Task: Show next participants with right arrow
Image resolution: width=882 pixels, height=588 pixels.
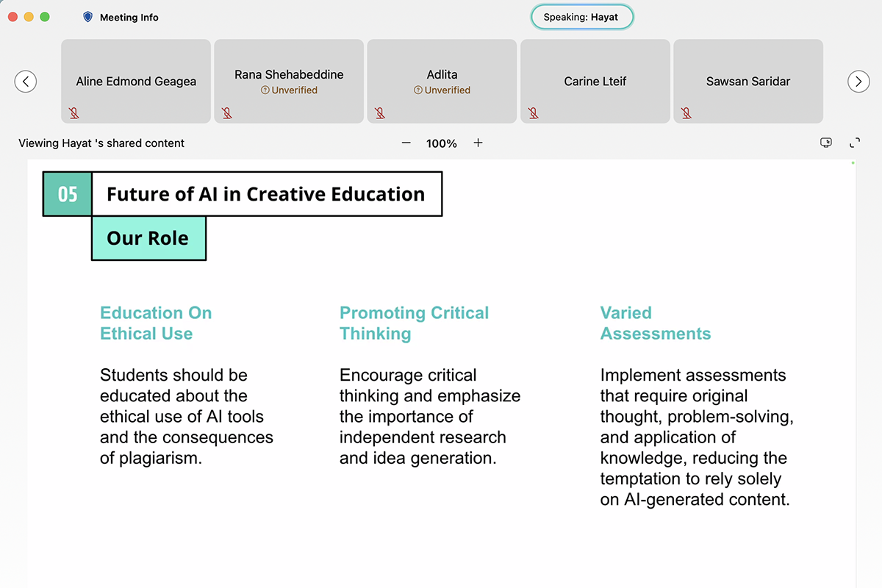Action: coord(858,81)
